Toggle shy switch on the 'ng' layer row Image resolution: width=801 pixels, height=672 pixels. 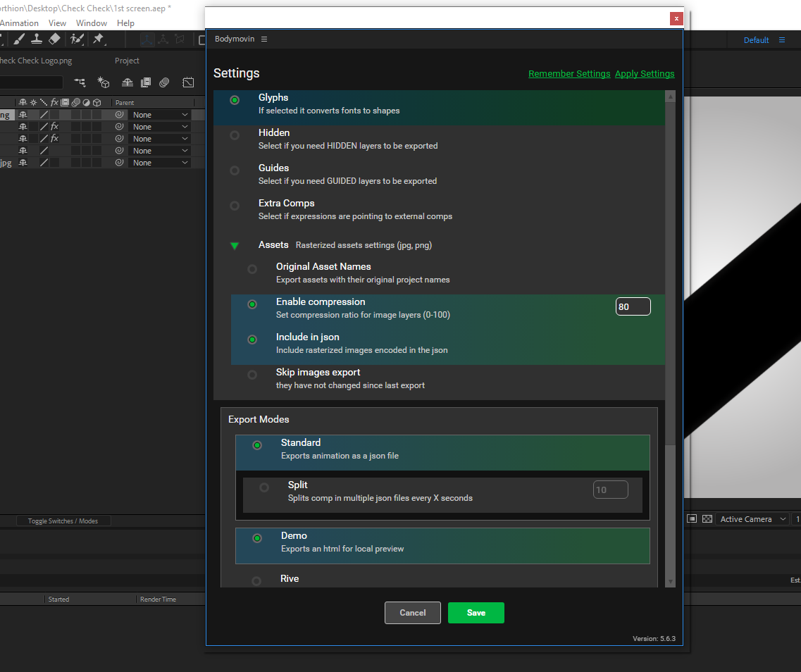click(x=23, y=114)
